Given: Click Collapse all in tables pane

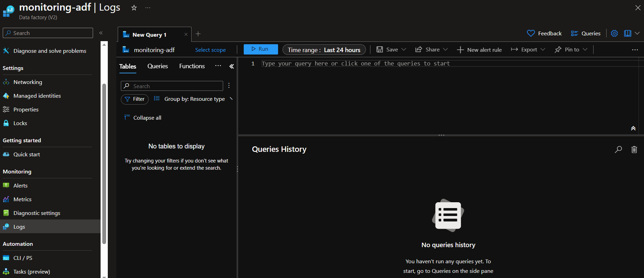Looking at the screenshot, I should 143,118.
